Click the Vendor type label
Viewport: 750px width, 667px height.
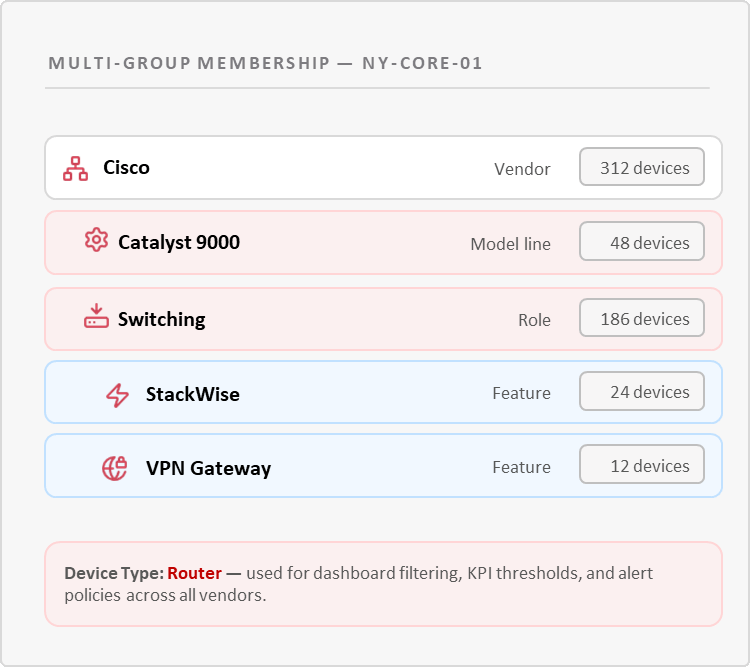[x=522, y=169]
